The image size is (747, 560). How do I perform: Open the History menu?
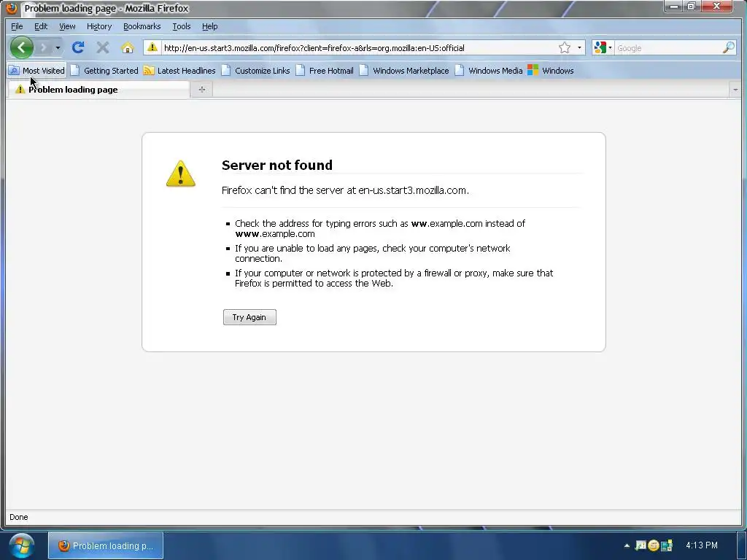99,26
